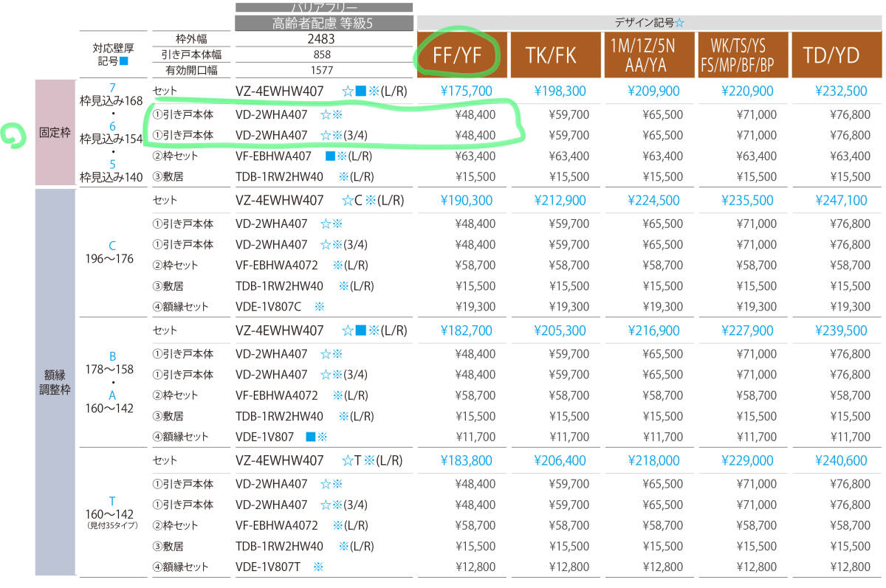Click the バリアフリー 高齢者配慮 等級5 header

323,17
